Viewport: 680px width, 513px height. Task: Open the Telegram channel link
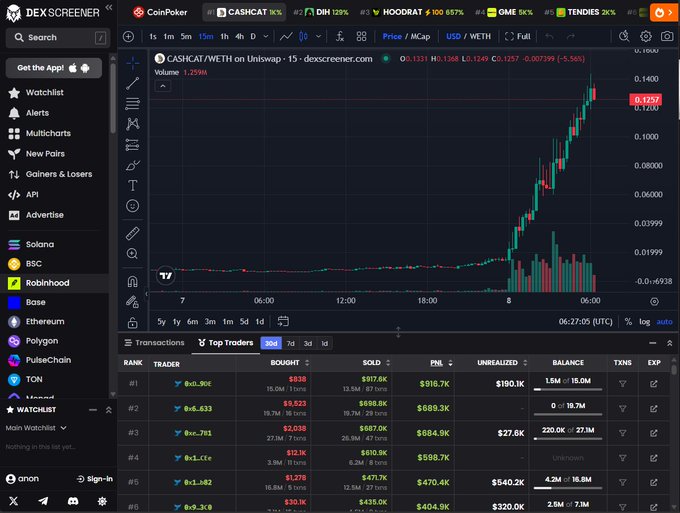(x=43, y=501)
